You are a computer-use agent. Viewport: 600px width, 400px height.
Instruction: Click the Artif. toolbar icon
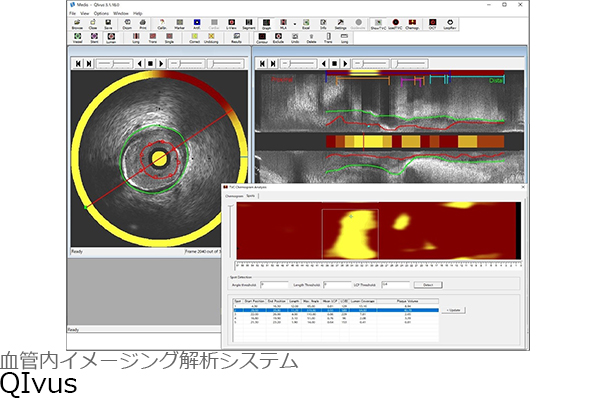coord(197,24)
